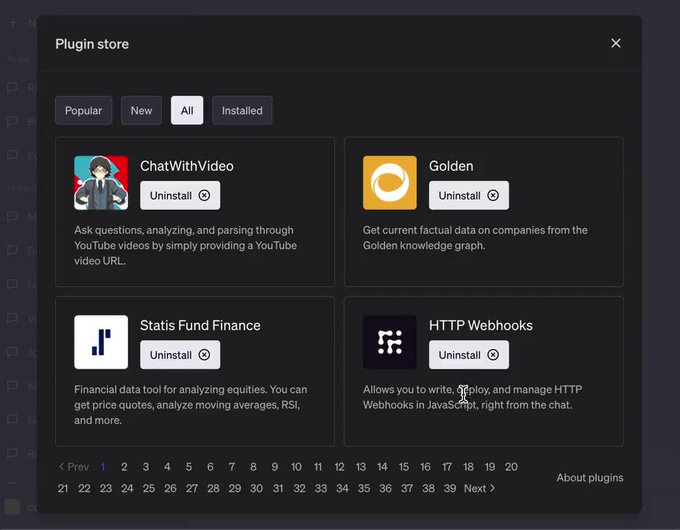Viewport: 680px width, 530px height.
Task: Jump to page 17
Action: [x=447, y=467]
